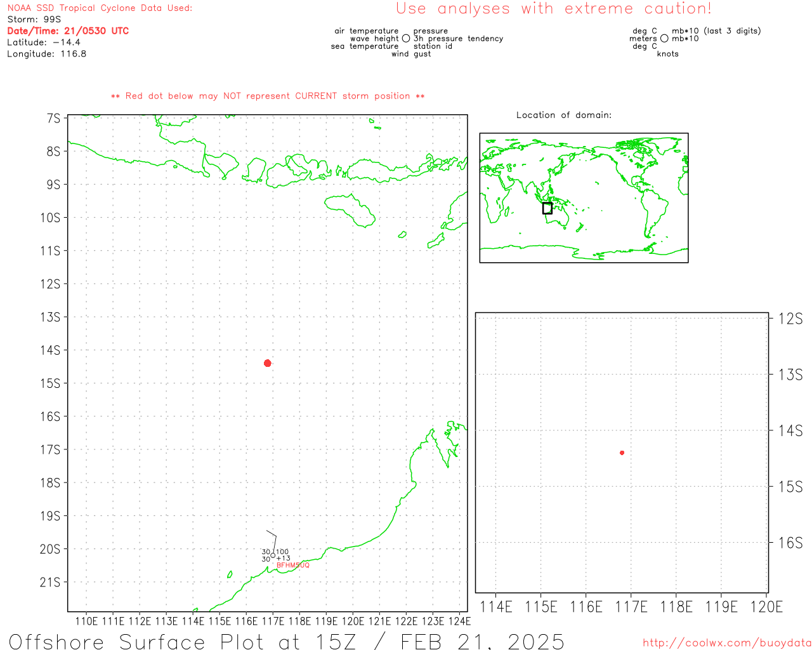Click the red storm position dot on main map
812x650 pixels.
[268, 363]
